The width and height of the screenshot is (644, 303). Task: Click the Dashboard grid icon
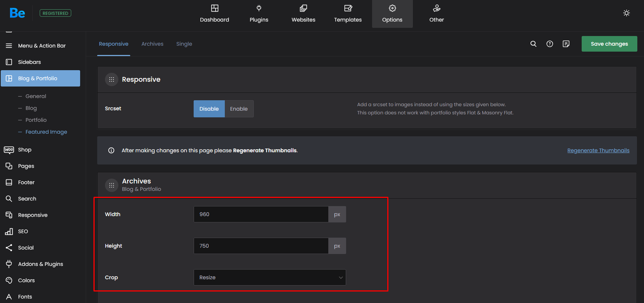(215, 8)
